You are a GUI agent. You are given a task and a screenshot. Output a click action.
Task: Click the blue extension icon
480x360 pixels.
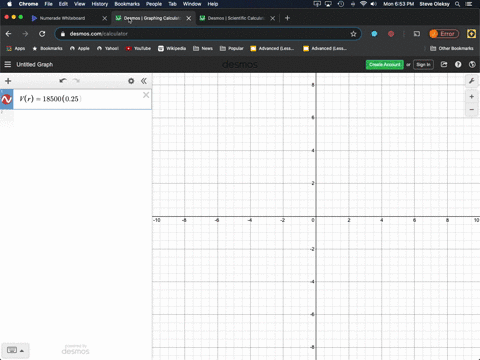point(374,34)
